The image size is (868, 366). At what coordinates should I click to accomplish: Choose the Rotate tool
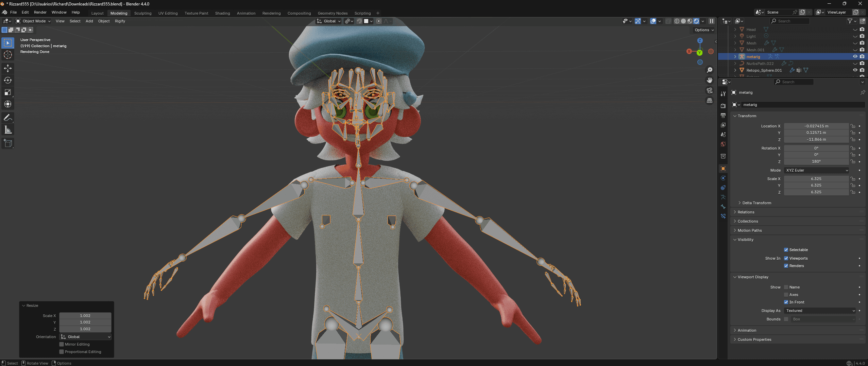[8, 80]
